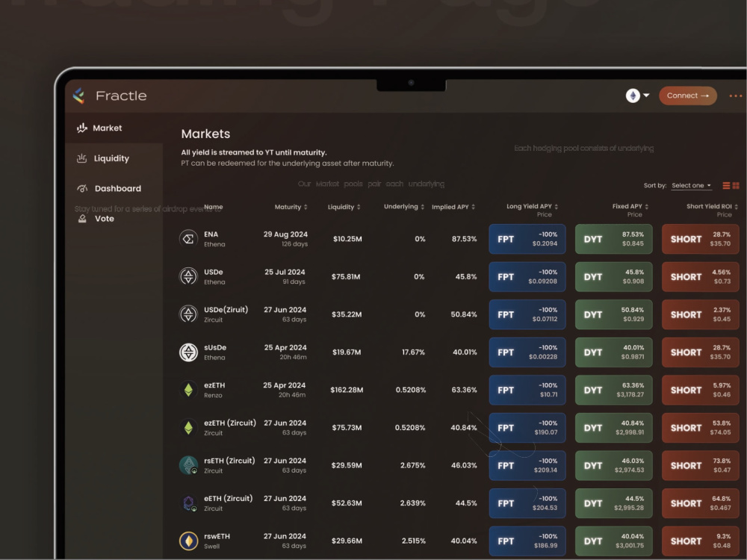This screenshot has width=747, height=560.
Task: Sort table by Implied APY column
Action: coord(453,207)
